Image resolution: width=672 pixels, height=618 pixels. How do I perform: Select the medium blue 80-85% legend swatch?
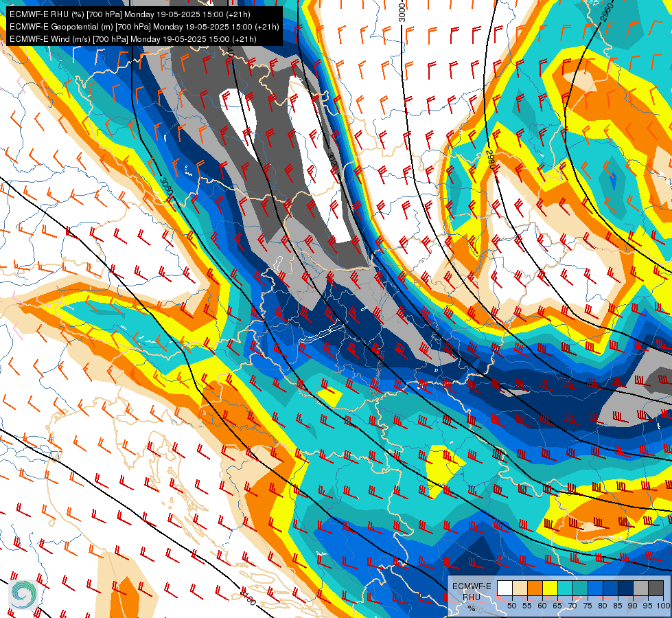610,588
